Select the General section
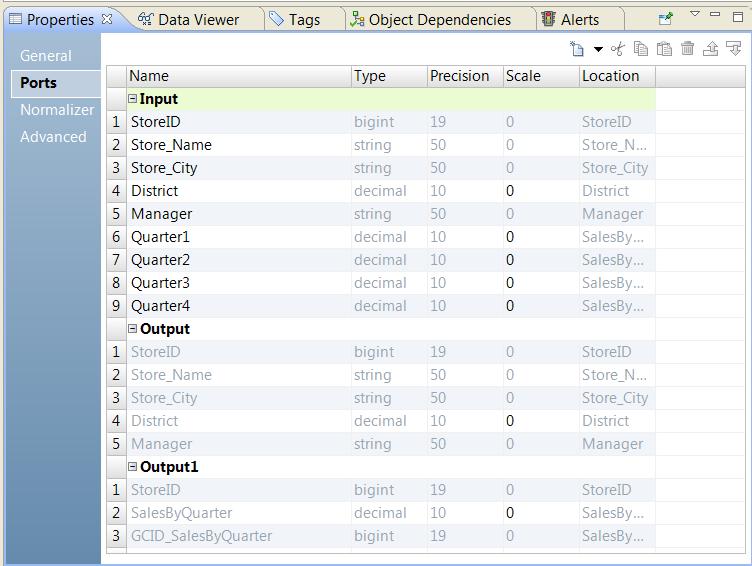 46,56
